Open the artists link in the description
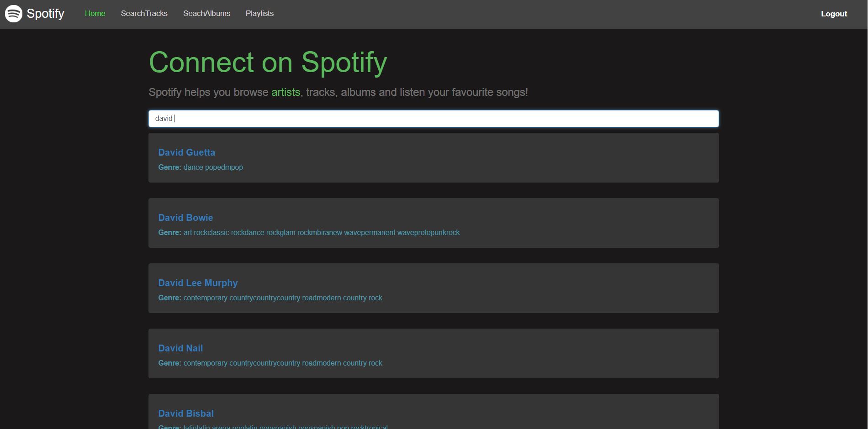 tap(286, 92)
